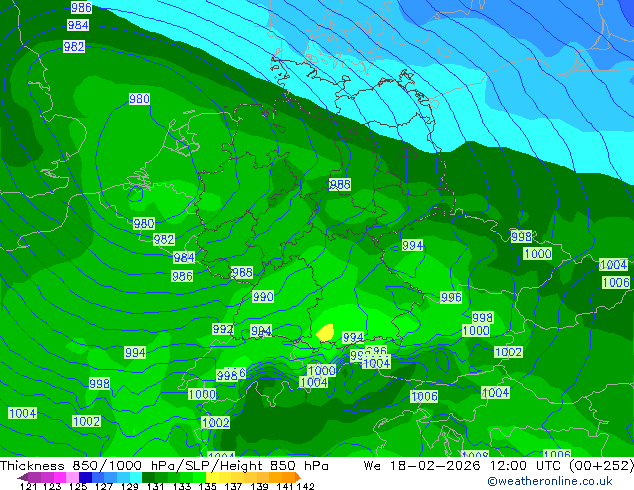The height and width of the screenshot is (490, 634).
Task: Pick the purple legend swatch above 121
Action: (34, 477)
